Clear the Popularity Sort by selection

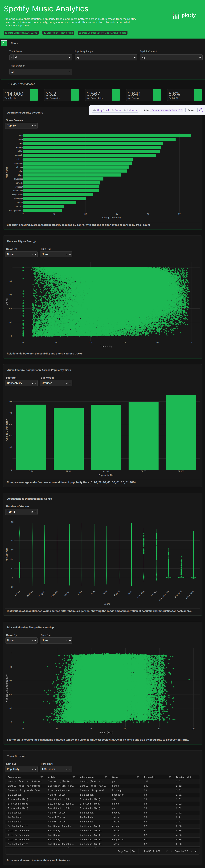coord(32,769)
